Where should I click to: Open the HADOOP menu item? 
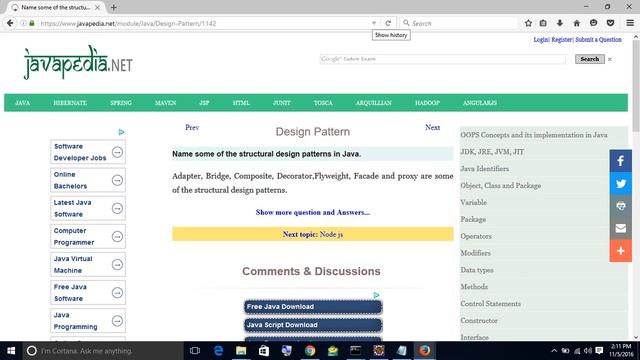tap(427, 103)
